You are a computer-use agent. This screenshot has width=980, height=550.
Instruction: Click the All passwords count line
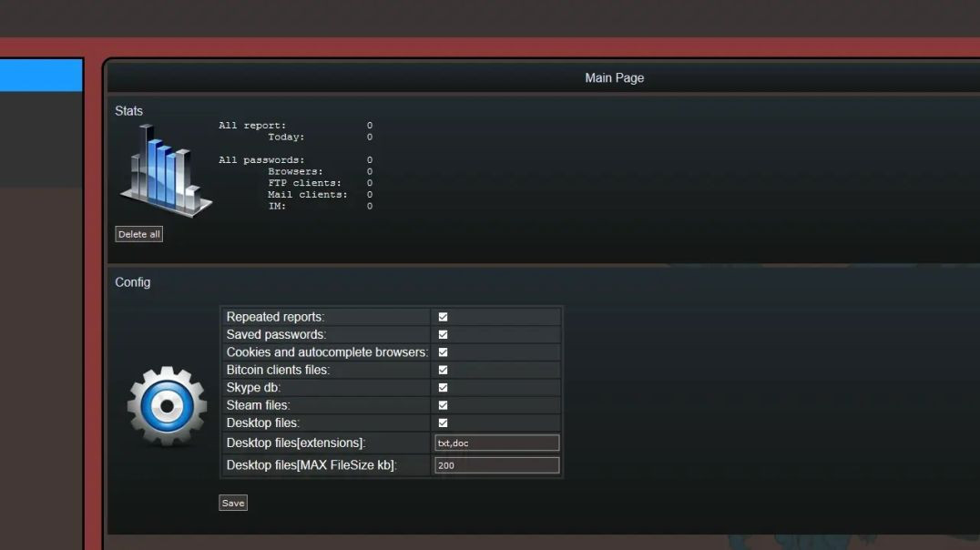pos(294,160)
